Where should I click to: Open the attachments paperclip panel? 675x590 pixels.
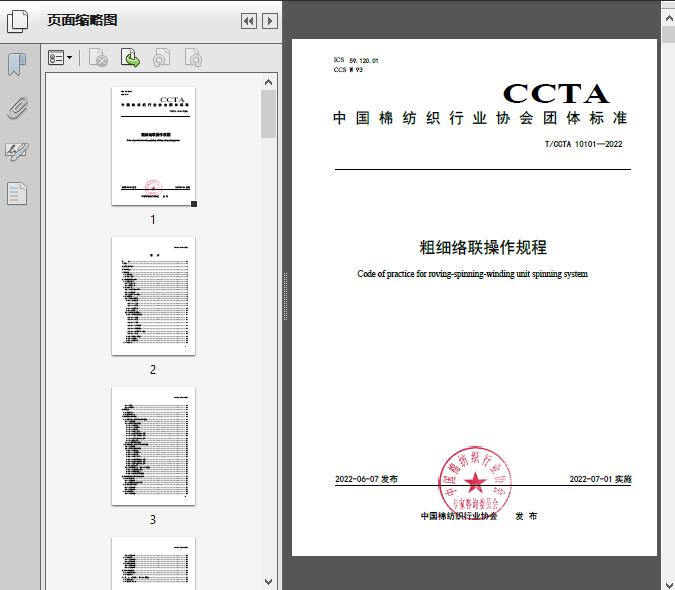click(x=18, y=108)
